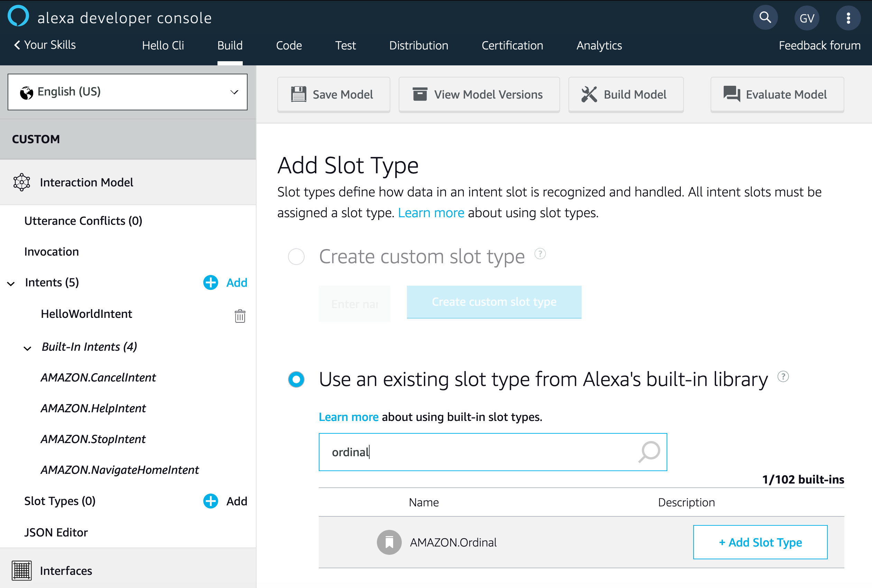This screenshot has width=872, height=588.
Task: Click the AMAZON.Ordinal bookmark icon
Action: [389, 542]
